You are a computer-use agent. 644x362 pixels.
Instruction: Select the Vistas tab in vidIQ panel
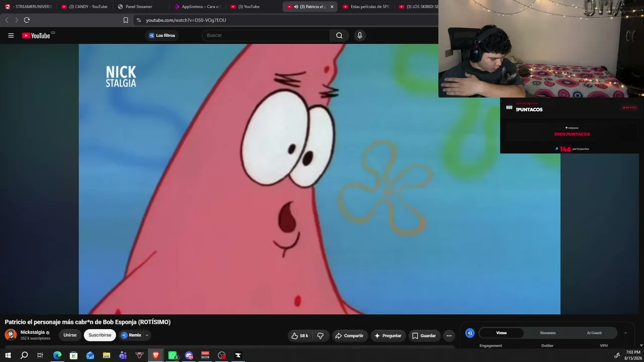click(502, 333)
